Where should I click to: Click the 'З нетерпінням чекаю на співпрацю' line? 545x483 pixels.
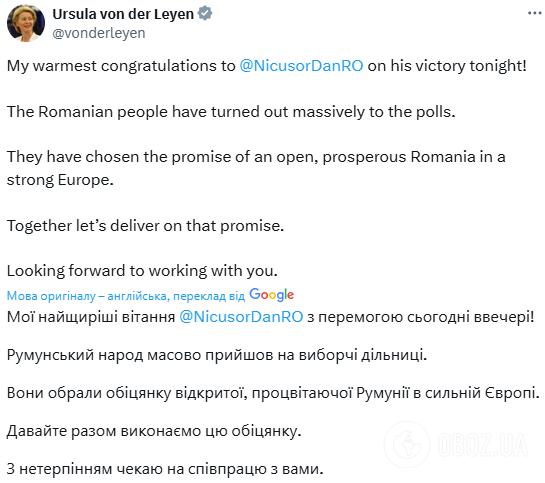[x=165, y=469]
